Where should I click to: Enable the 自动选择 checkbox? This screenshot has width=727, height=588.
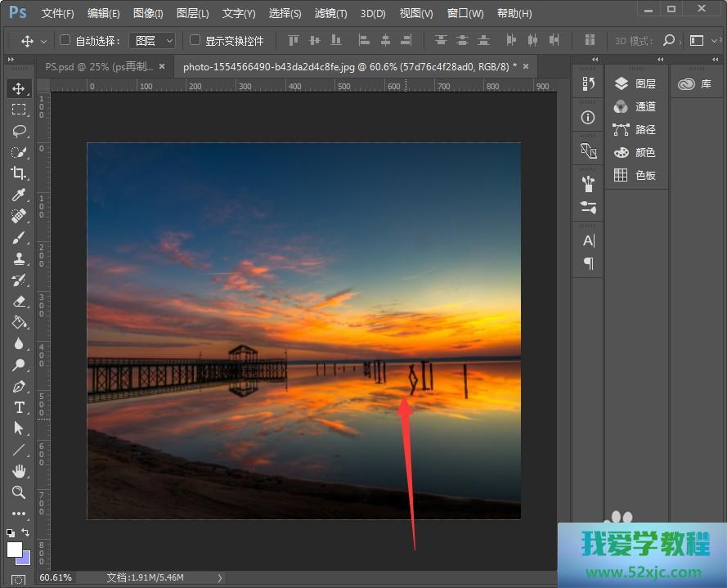(65, 40)
